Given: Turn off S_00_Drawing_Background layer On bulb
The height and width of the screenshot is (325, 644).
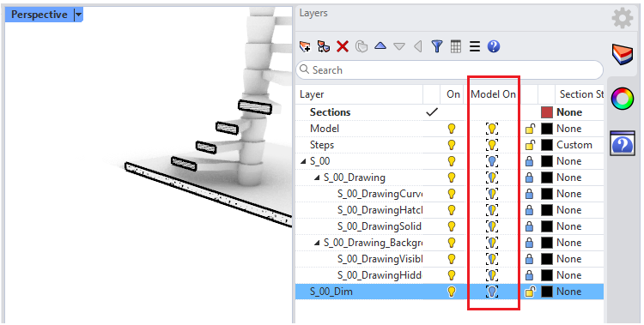Looking at the screenshot, I should pyautogui.click(x=452, y=243).
